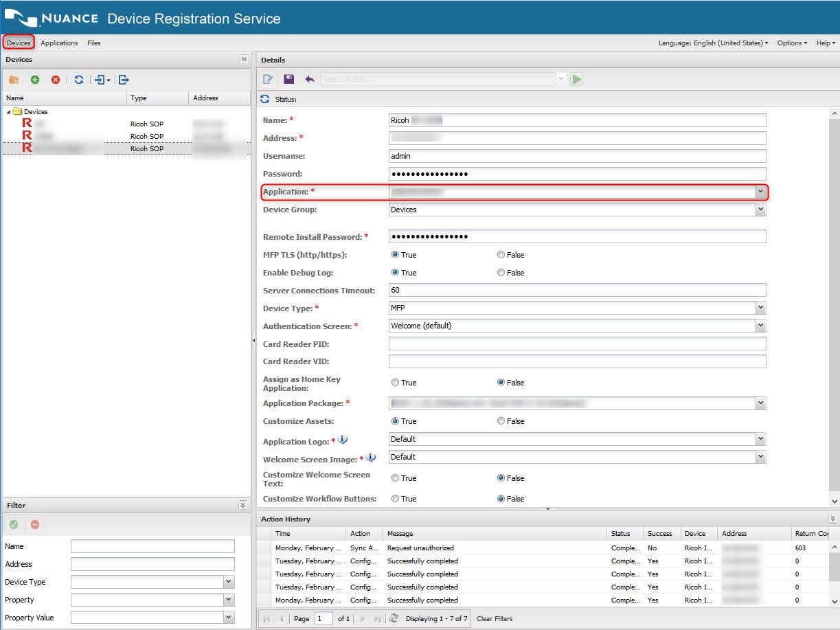
Task: Apply filter with green checkmark icon
Action: pyautogui.click(x=13, y=525)
